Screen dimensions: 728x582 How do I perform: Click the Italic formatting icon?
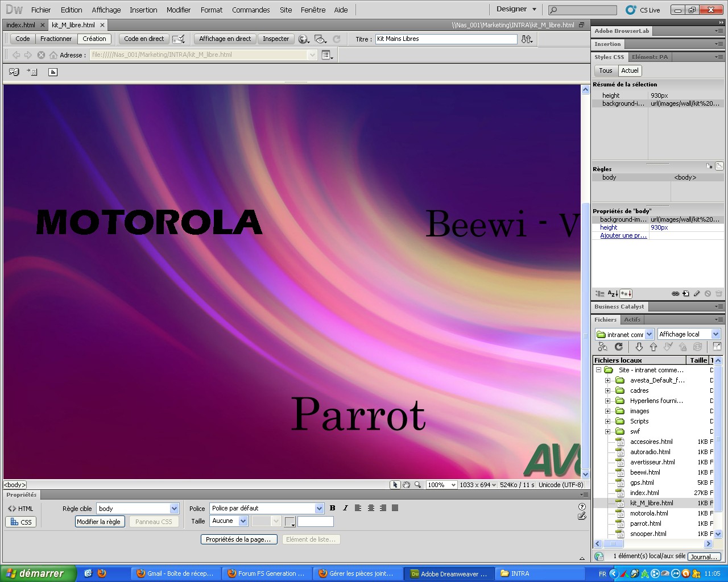tap(345, 508)
